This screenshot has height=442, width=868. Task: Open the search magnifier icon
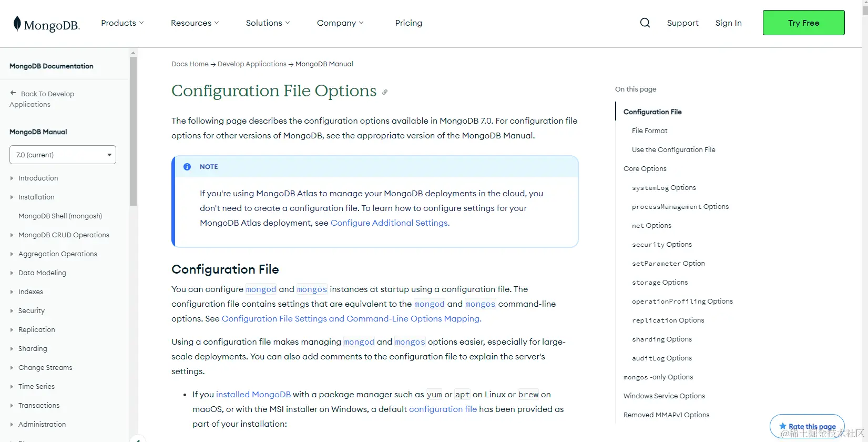coord(645,23)
